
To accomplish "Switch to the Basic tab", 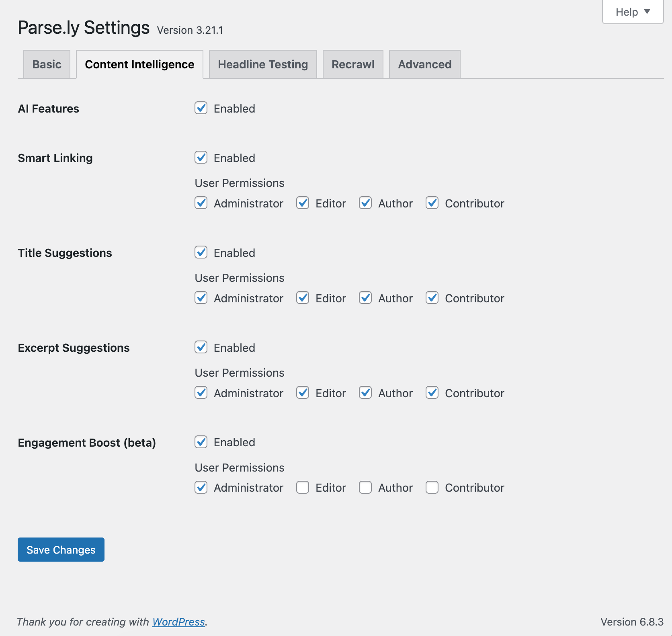I will 47,64.
